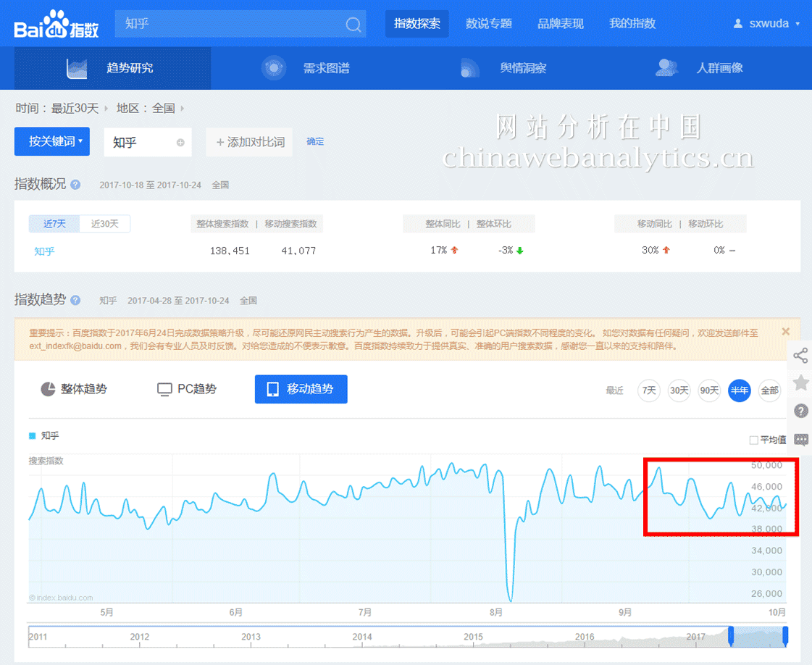Enable the 平均值 checkbox
812x665 pixels.
(x=753, y=440)
